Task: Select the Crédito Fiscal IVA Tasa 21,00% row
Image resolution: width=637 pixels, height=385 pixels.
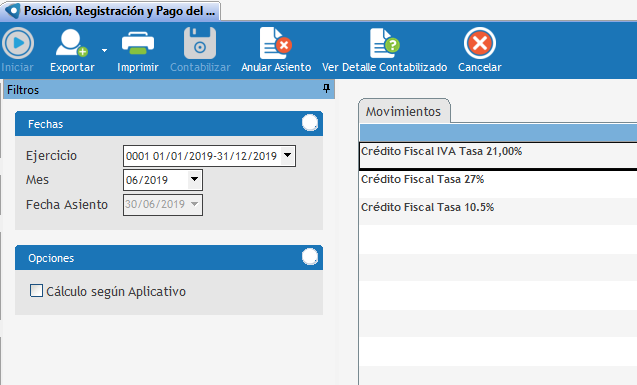Action: click(x=498, y=156)
